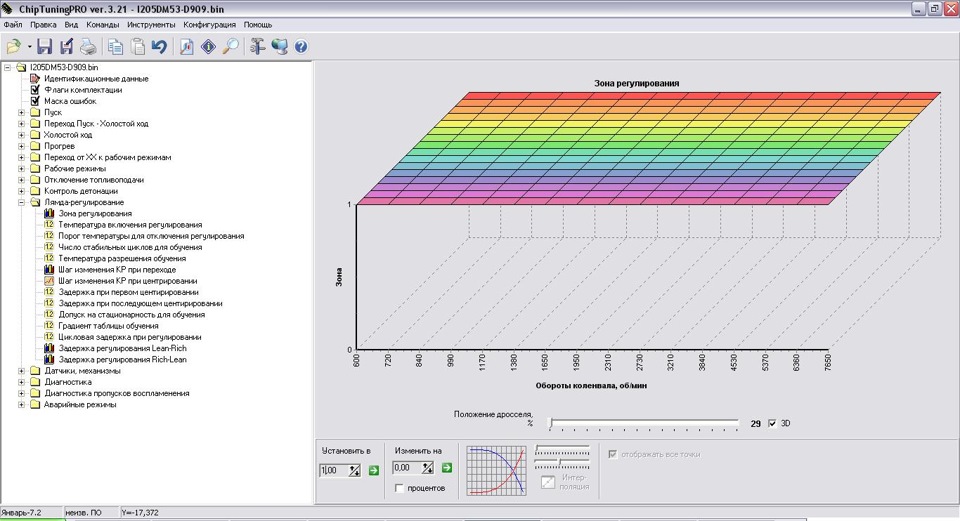Enable the процентов checkbox

399,489
